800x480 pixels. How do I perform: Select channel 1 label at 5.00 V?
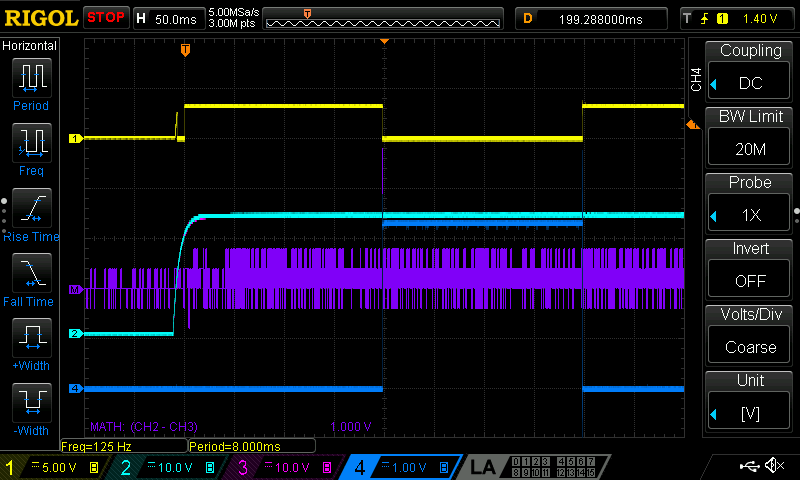pyautogui.click(x=52, y=467)
